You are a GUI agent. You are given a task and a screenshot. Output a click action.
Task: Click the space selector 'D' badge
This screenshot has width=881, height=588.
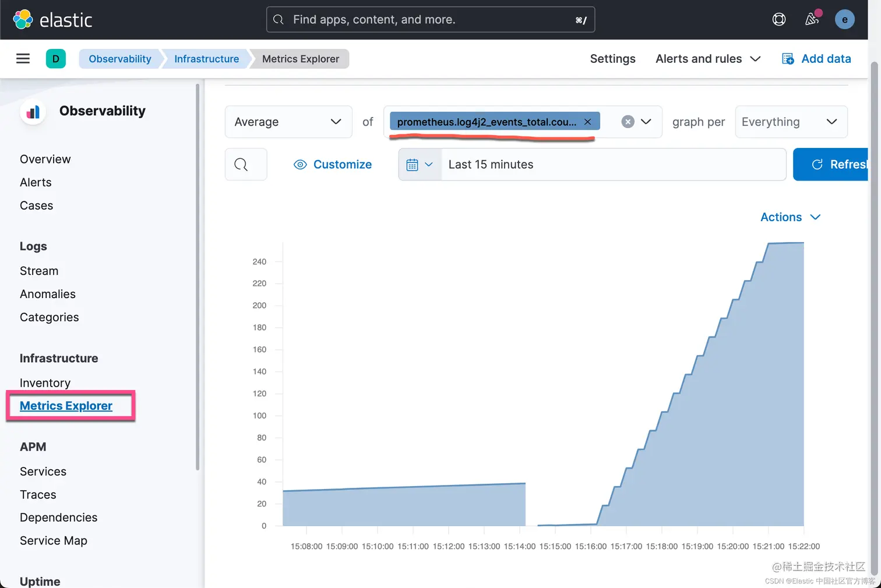[x=56, y=59]
